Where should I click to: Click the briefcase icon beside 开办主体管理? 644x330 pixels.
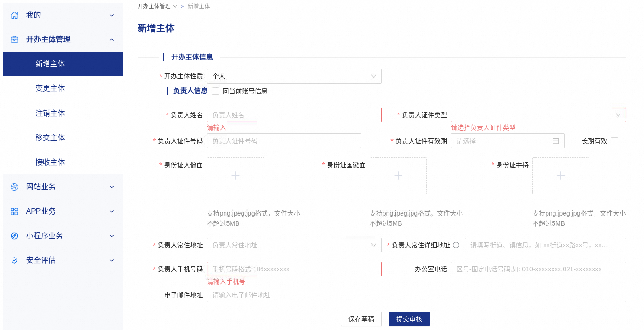(x=14, y=40)
